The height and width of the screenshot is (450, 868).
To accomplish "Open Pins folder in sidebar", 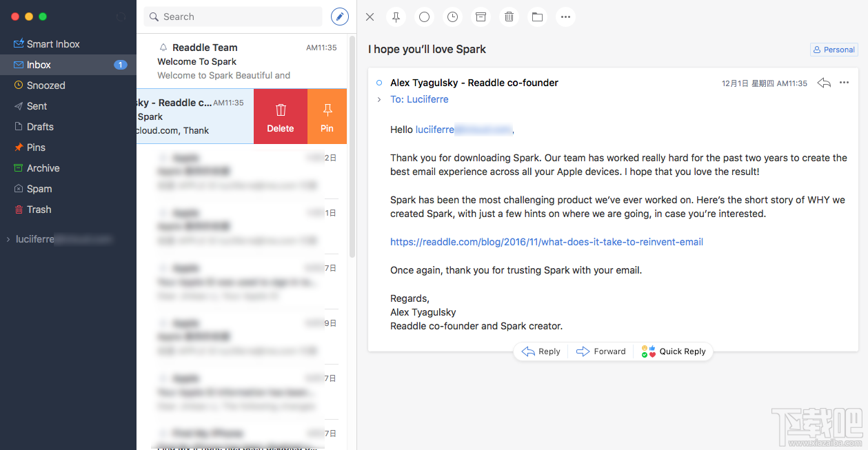I will pyautogui.click(x=30, y=147).
